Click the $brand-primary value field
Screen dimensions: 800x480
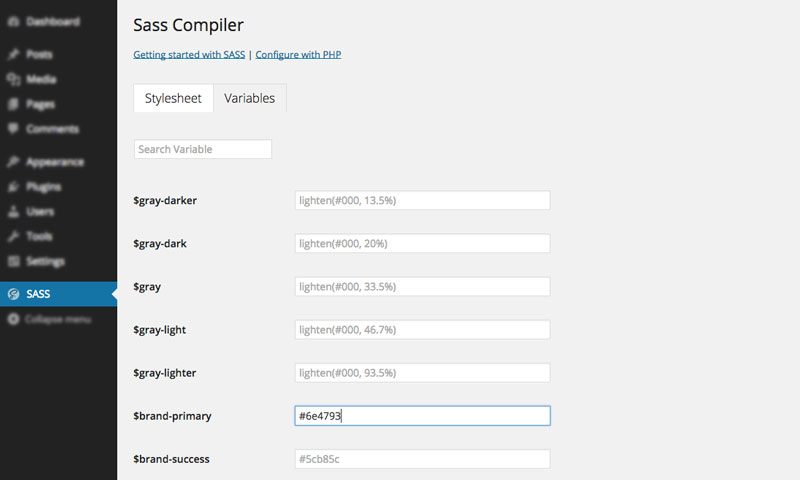(x=422, y=416)
